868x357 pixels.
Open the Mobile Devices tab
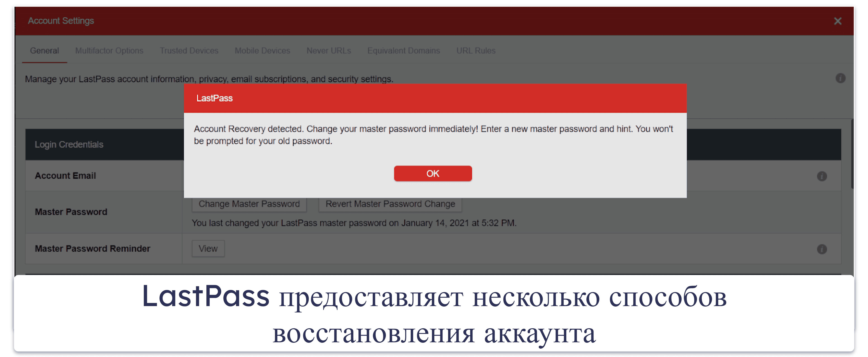(261, 50)
